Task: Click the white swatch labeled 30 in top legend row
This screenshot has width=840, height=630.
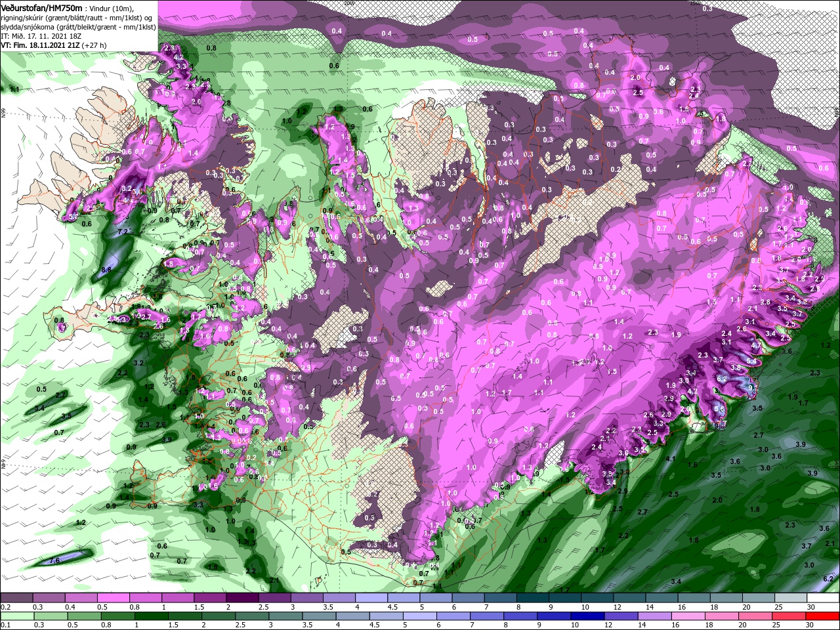Action: (x=824, y=598)
